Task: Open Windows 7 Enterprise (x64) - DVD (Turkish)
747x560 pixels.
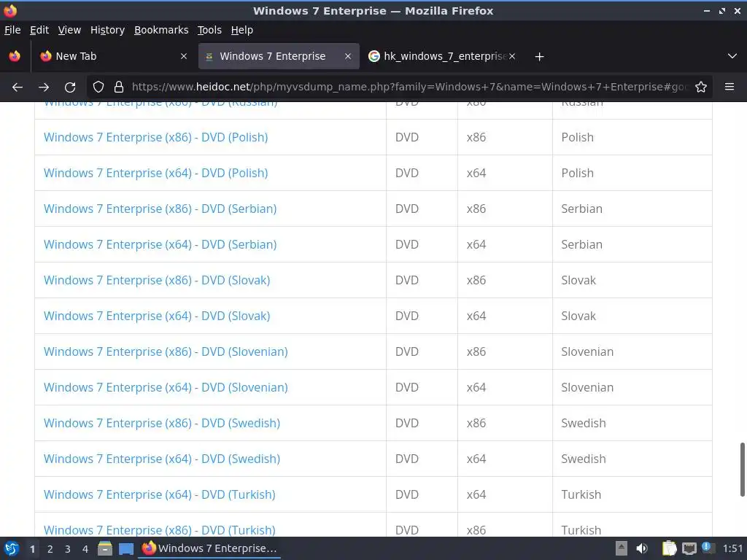Action: point(160,494)
